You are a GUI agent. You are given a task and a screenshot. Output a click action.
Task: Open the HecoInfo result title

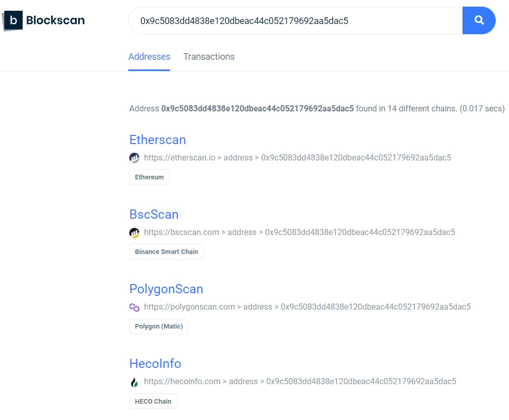pyautogui.click(x=155, y=364)
